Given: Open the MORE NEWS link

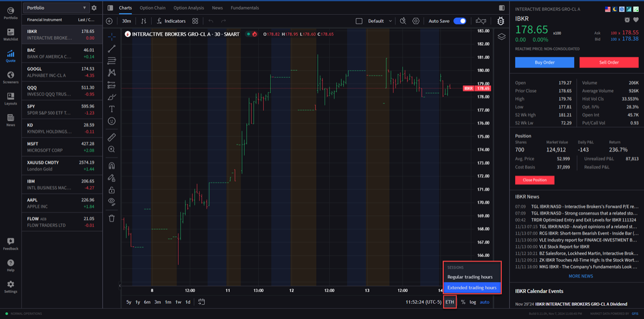Looking at the screenshot, I should [x=581, y=276].
